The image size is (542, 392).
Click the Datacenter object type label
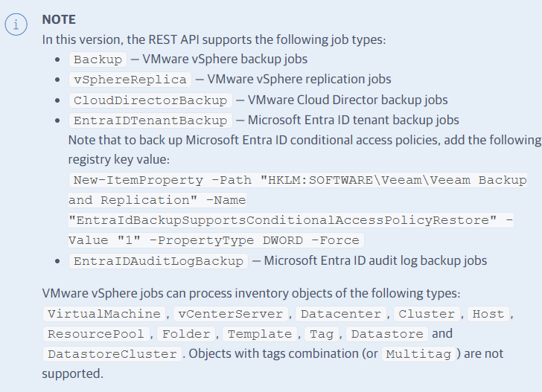tap(341, 314)
